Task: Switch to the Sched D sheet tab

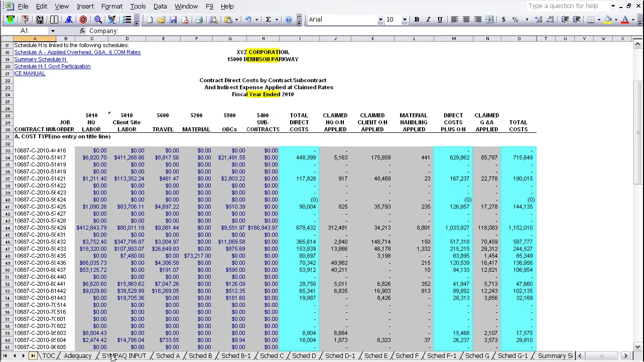Action: (x=303, y=355)
